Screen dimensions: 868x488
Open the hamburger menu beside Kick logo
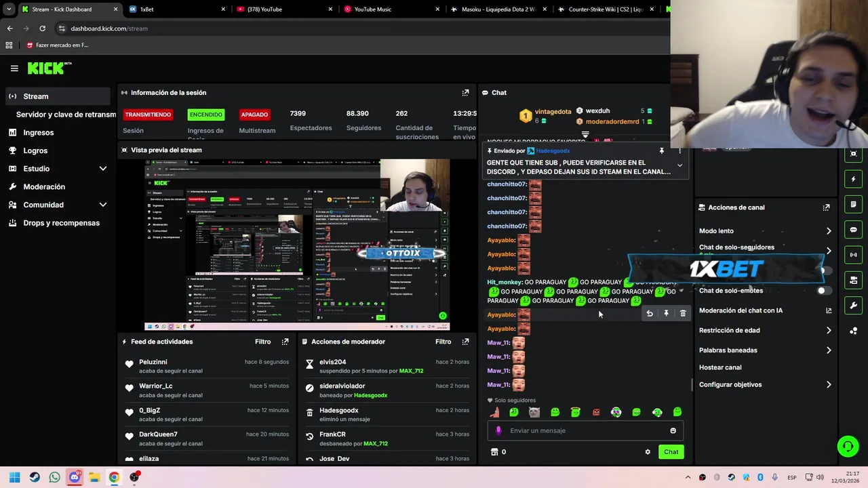(x=14, y=68)
